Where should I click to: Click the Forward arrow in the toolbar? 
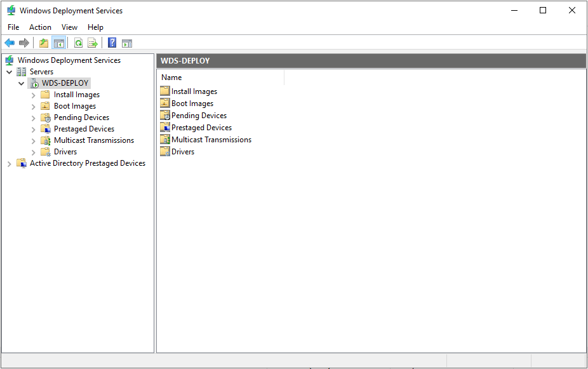point(24,43)
